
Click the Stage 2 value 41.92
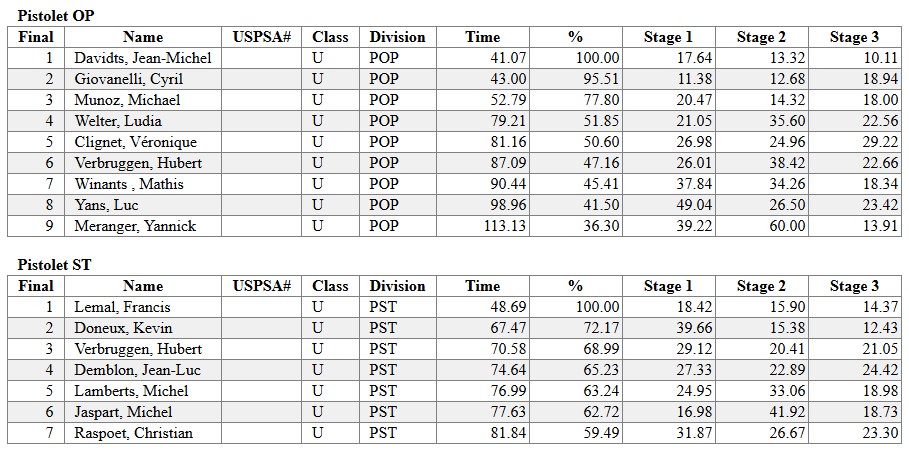(x=785, y=412)
